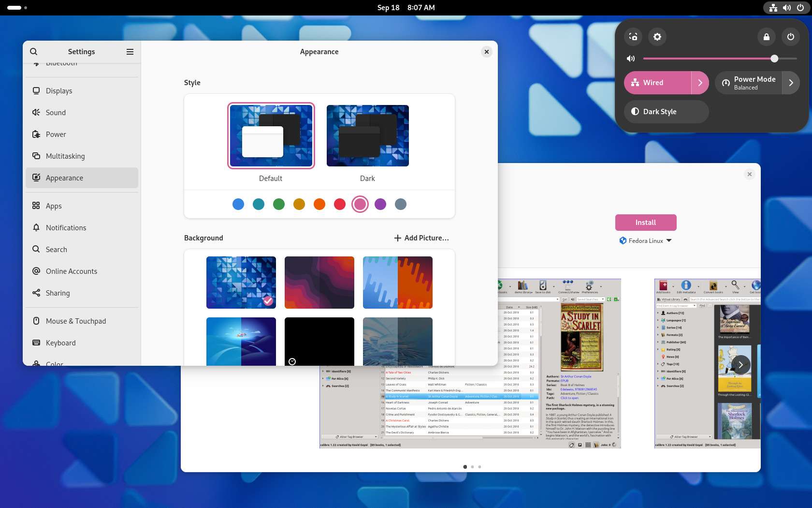Click the lock screen icon
The image size is (812, 508).
click(x=767, y=37)
